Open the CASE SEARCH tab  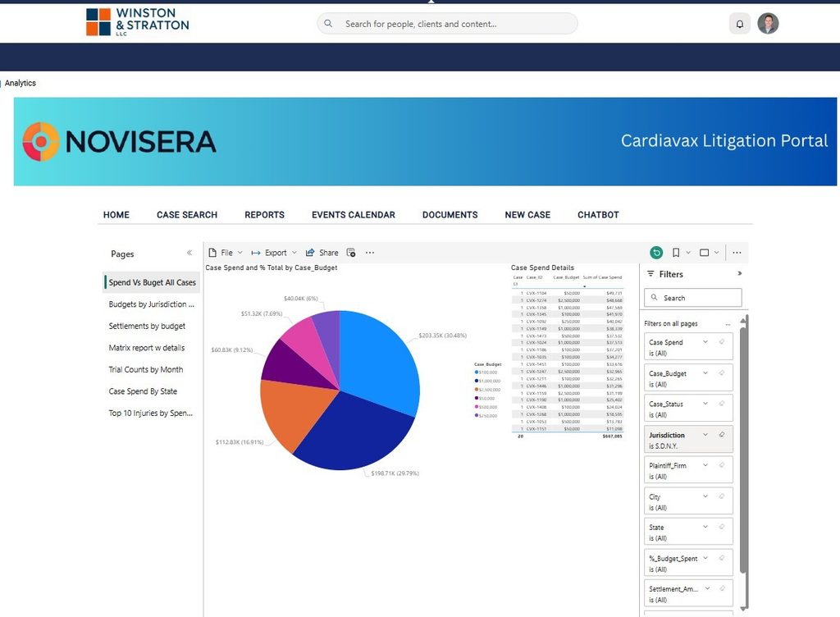(187, 215)
